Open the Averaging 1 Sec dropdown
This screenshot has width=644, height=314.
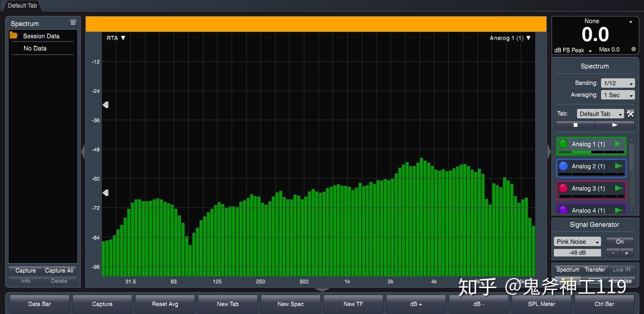tap(618, 95)
